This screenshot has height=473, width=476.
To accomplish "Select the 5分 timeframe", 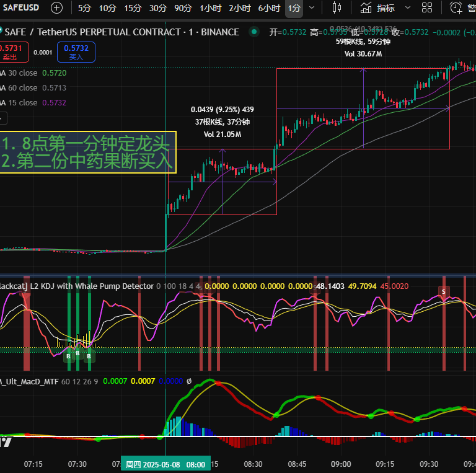I will coord(84,8).
